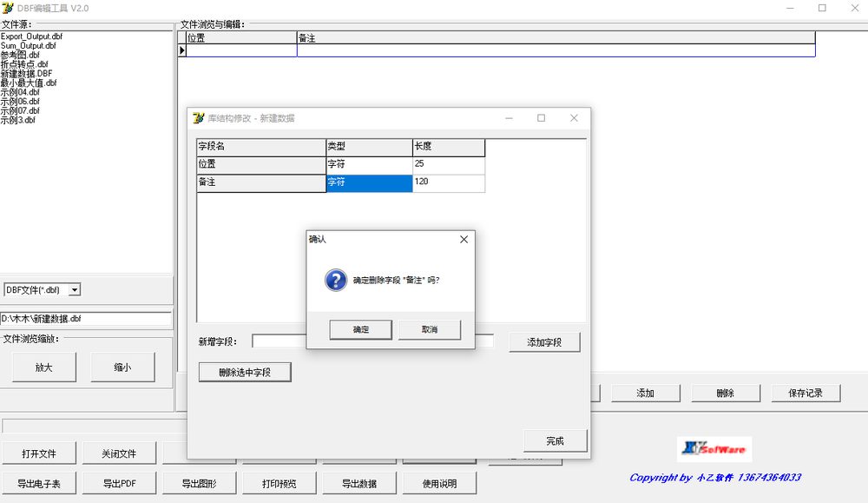The width and height of the screenshot is (868, 503).
Task: Cancel deletion with the 取消 button
Action: 430,329
